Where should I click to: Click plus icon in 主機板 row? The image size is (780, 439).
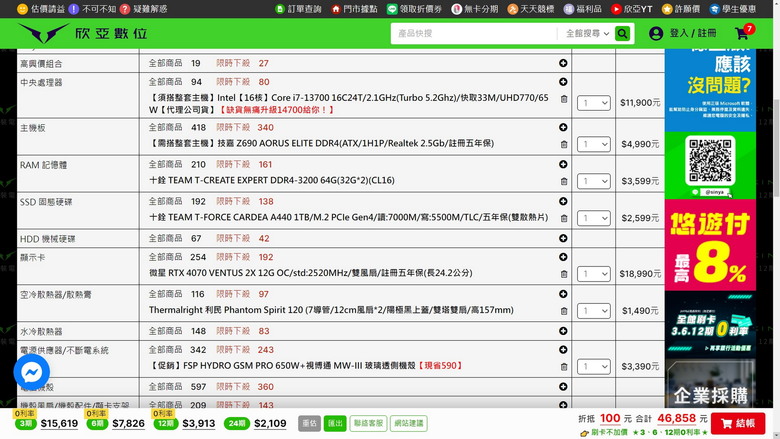click(563, 127)
